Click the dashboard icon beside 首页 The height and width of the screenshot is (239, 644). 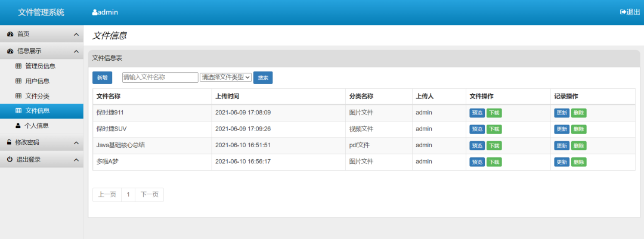10,35
